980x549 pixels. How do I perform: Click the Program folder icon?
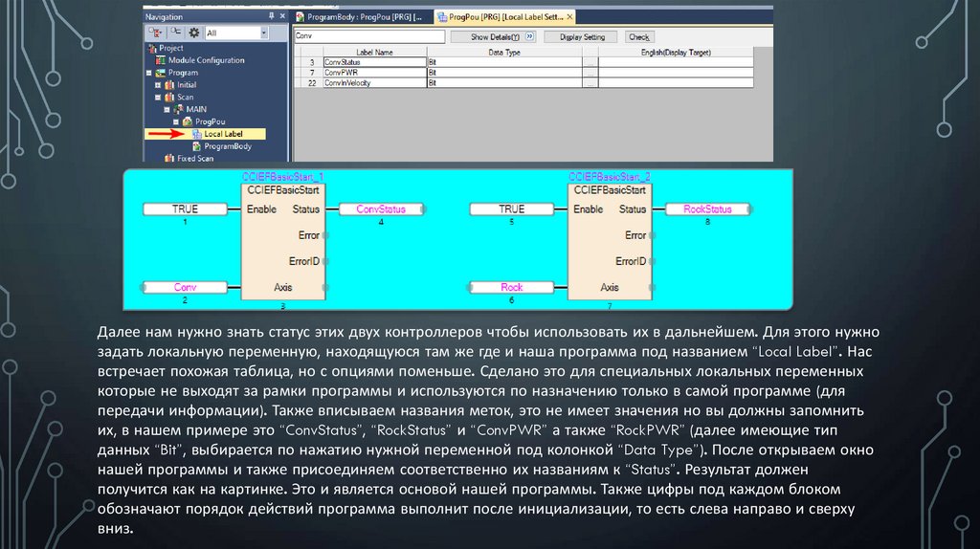161,73
